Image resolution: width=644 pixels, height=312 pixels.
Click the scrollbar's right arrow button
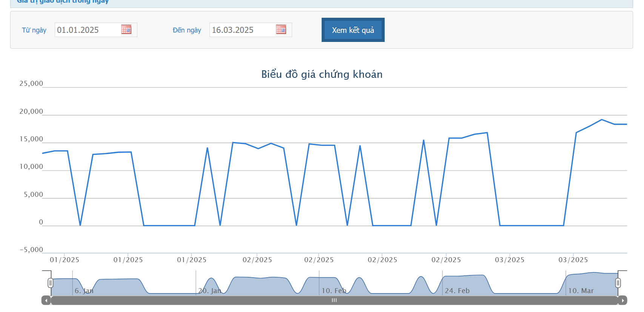click(622, 300)
